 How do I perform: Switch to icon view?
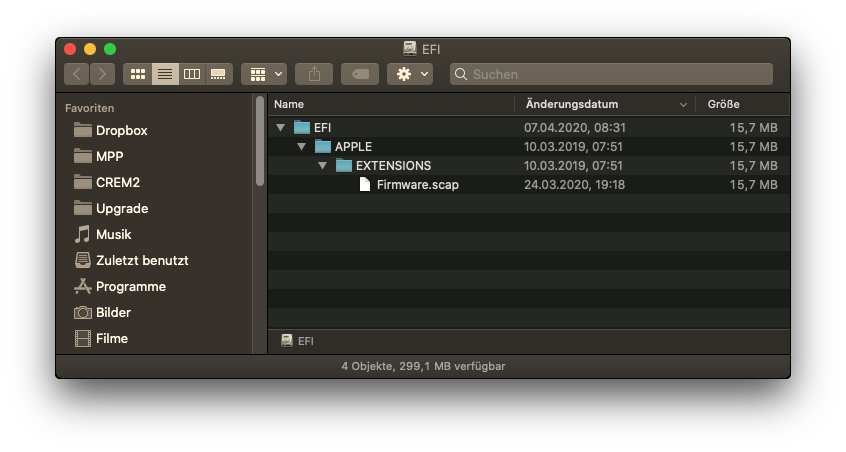click(x=138, y=74)
